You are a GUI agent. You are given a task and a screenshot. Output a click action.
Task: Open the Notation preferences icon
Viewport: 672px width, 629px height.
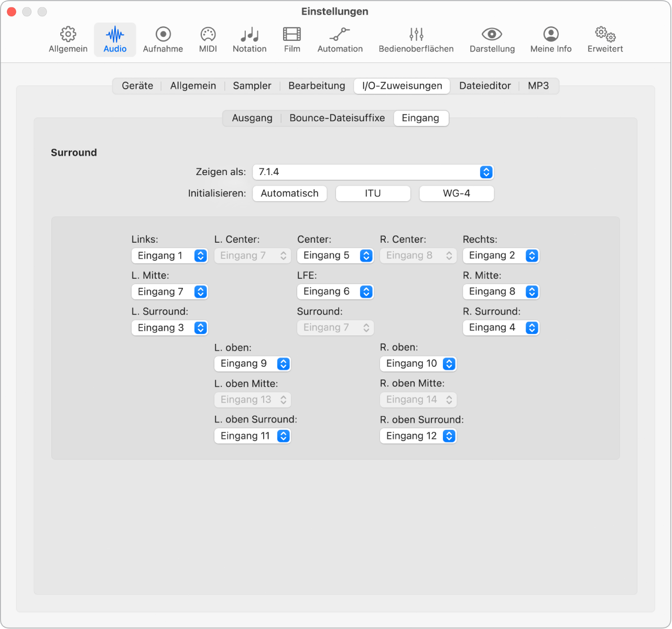(x=250, y=40)
